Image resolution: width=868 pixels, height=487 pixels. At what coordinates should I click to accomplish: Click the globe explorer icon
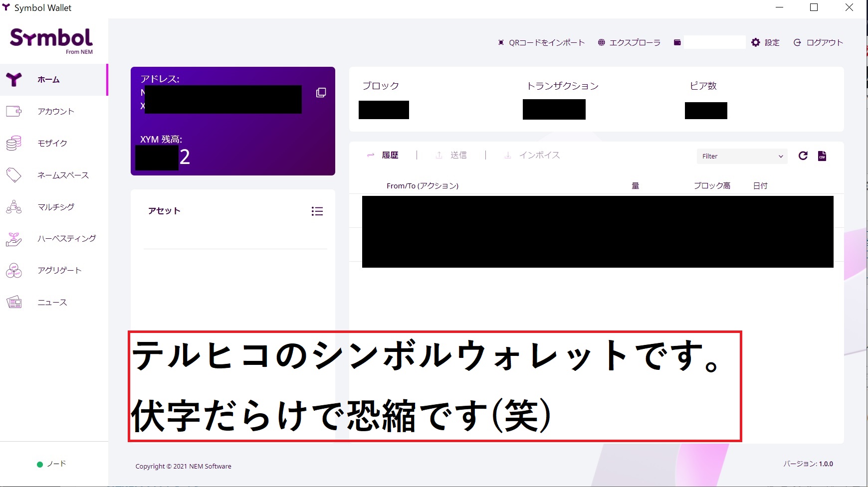(x=602, y=43)
